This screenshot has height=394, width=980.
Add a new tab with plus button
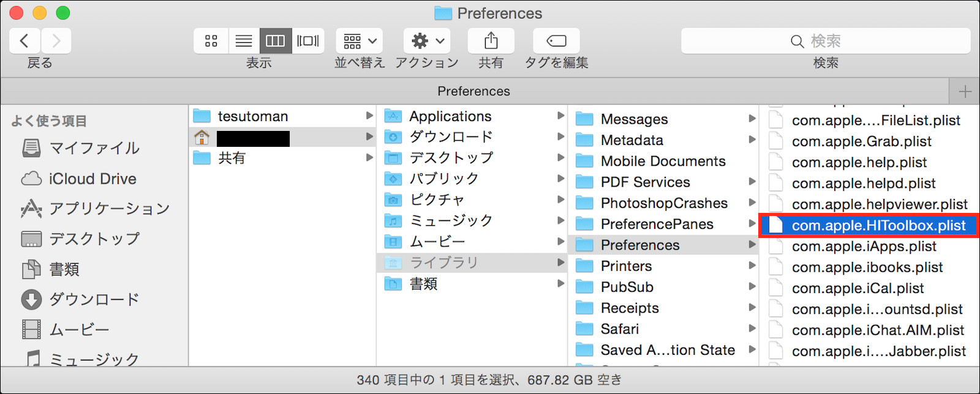[965, 92]
